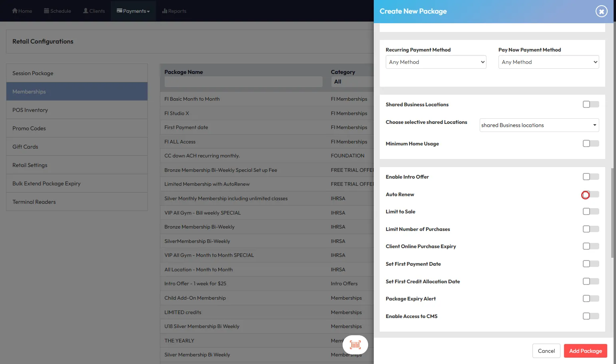Screen dimensions: 616x364
Task: Enable Package Expiry Alert switch
Action: coord(590,298)
